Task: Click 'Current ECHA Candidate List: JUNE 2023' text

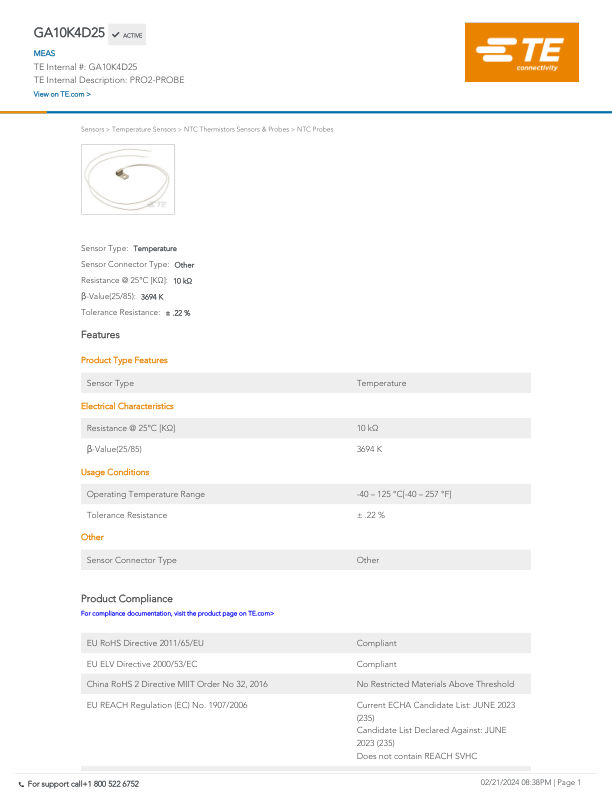Action: pyautogui.click(x=436, y=705)
